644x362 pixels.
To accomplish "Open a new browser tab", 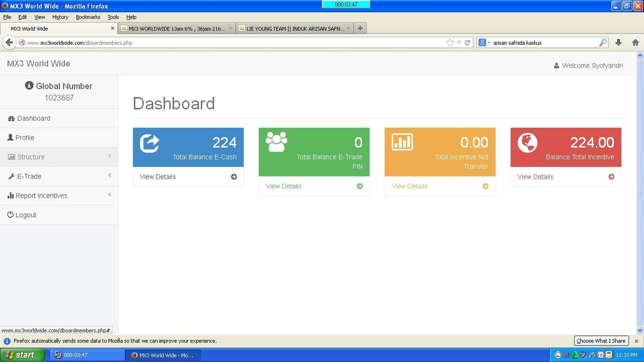I will tap(360, 29).
